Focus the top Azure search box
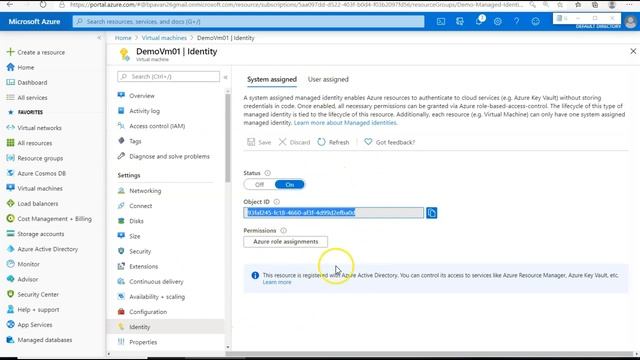 click(249, 21)
